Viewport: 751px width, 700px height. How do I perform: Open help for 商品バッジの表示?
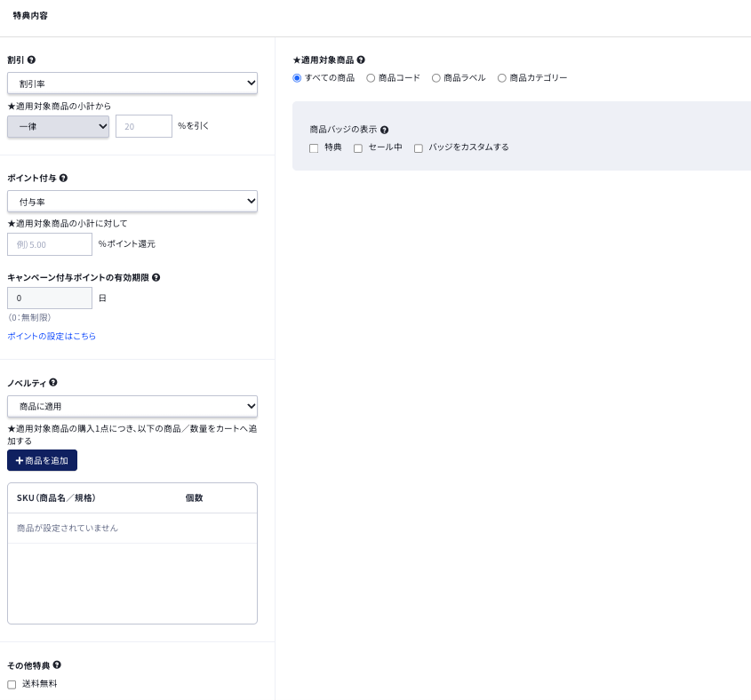(x=385, y=130)
